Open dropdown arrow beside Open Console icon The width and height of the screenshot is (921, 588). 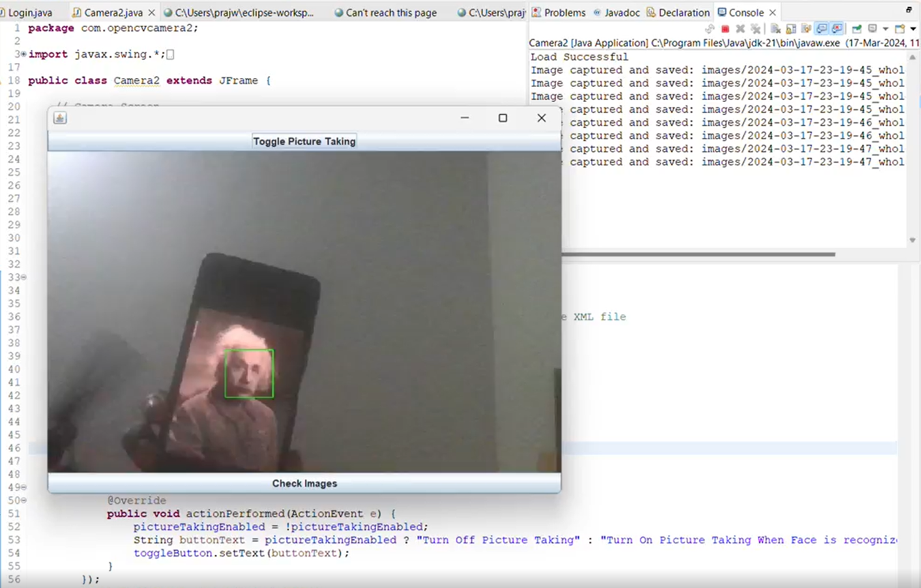913,29
